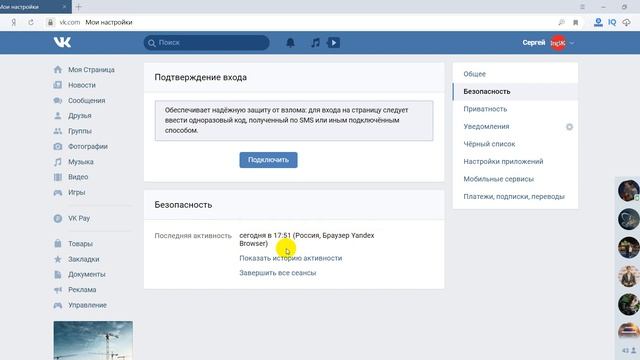640x360 pixels.
Task: Click the browser IQ toolbar icon
Action: 612,22
